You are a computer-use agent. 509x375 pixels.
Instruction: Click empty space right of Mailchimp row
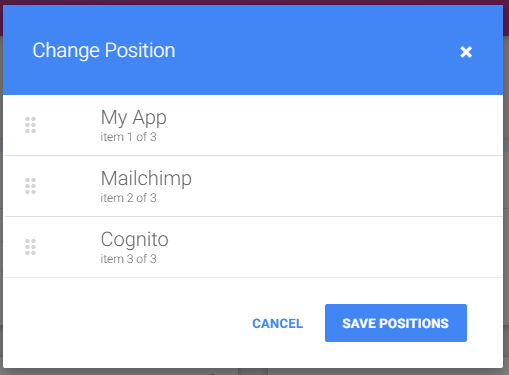pos(347,186)
